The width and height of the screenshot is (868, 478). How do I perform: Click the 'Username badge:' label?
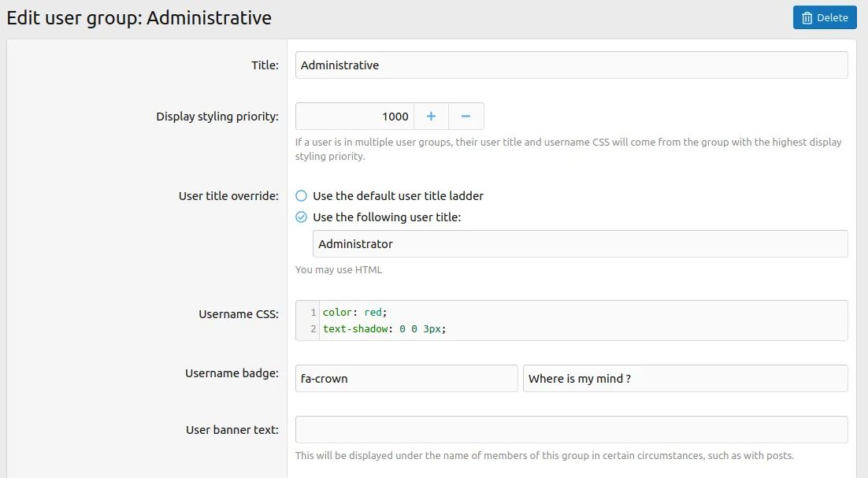(232, 373)
